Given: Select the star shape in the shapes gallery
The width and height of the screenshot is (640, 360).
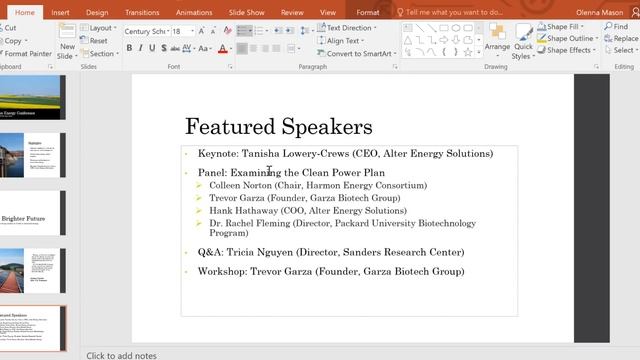Looking at the screenshot, I should (468, 52).
